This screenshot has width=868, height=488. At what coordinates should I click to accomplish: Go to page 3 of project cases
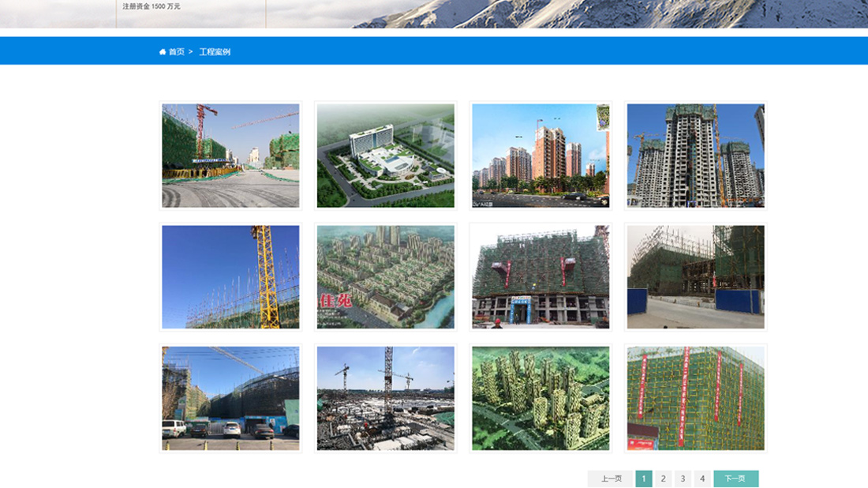[x=682, y=478]
